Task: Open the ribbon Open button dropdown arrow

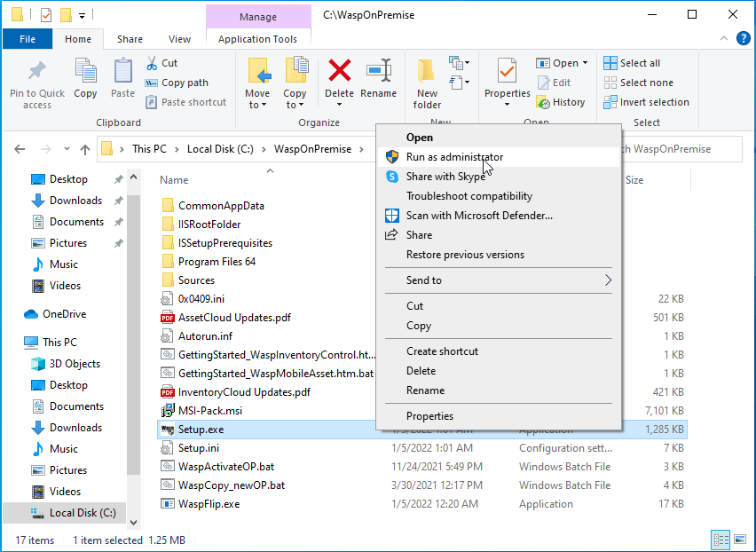Action: (x=586, y=63)
